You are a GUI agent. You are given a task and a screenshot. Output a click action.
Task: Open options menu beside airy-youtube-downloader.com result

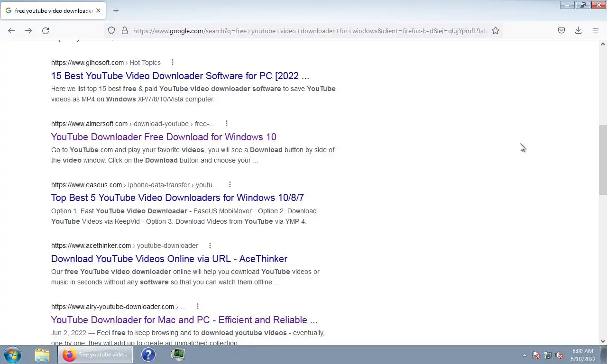click(198, 306)
